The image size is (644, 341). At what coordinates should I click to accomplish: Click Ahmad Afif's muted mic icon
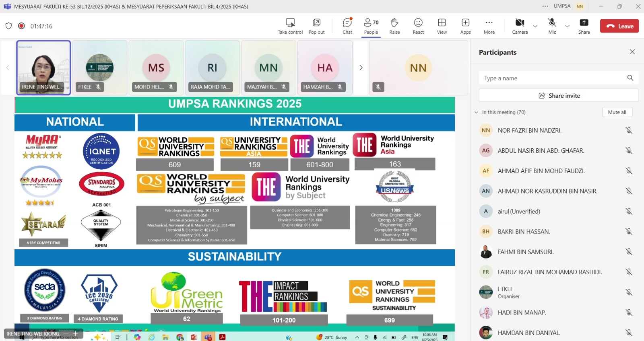(x=629, y=171)
